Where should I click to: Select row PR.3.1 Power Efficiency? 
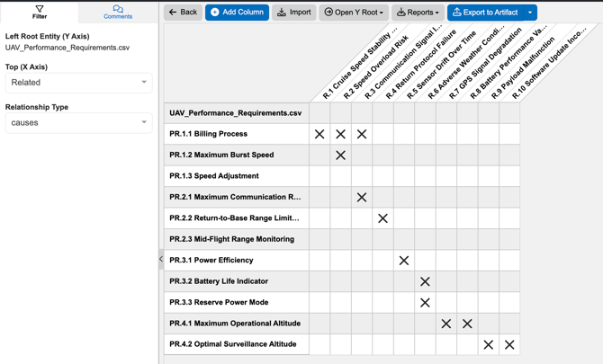[237, 261]
